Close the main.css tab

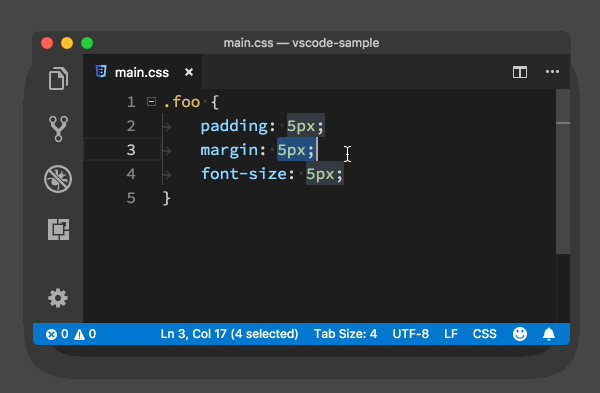tap(189, 72)
